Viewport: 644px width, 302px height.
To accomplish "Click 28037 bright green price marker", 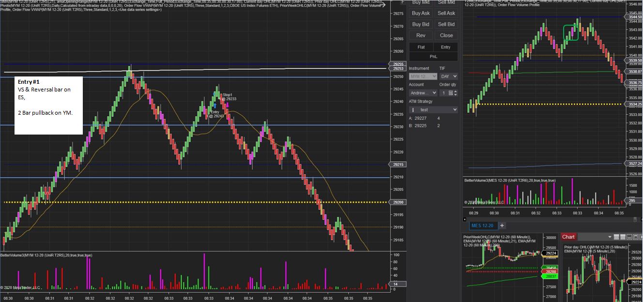I will tap(551, 276).
